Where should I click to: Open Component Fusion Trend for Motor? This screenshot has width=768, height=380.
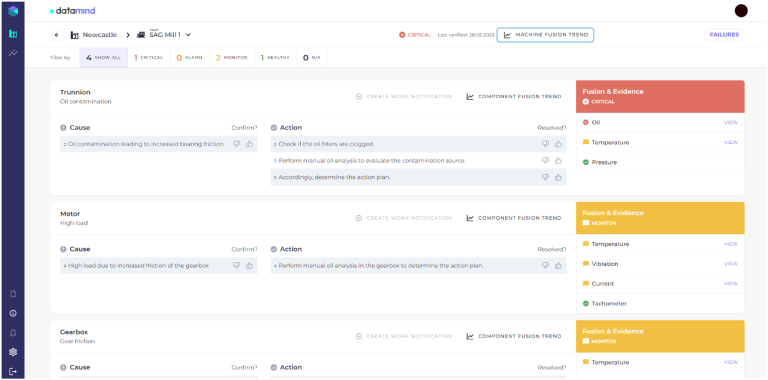(514, 218)
